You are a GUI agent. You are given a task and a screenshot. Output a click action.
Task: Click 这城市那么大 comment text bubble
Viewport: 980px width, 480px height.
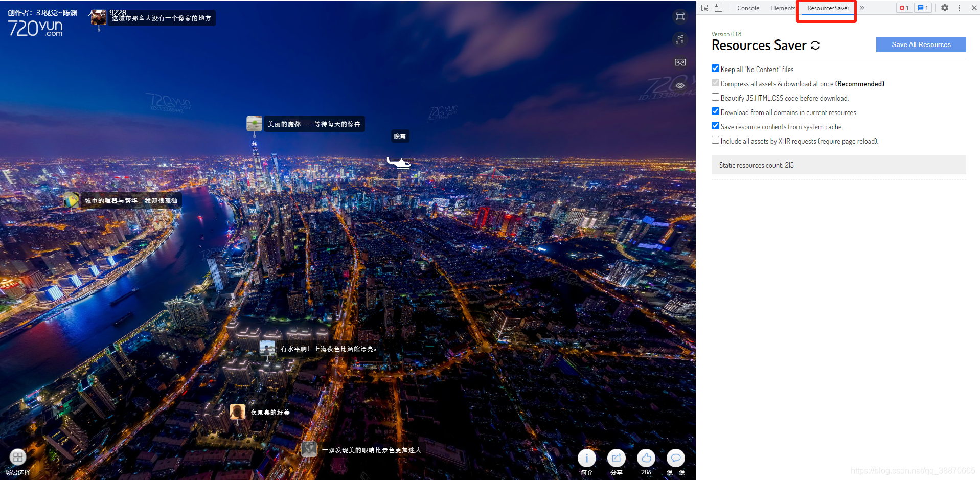(162, 18)
